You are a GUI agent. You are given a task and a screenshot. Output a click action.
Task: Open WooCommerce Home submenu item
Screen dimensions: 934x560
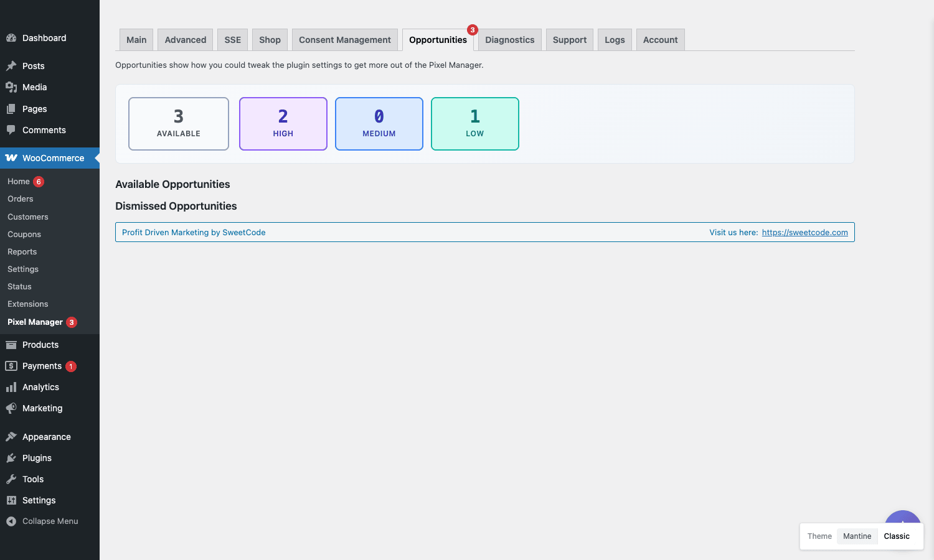pos(19,182)
